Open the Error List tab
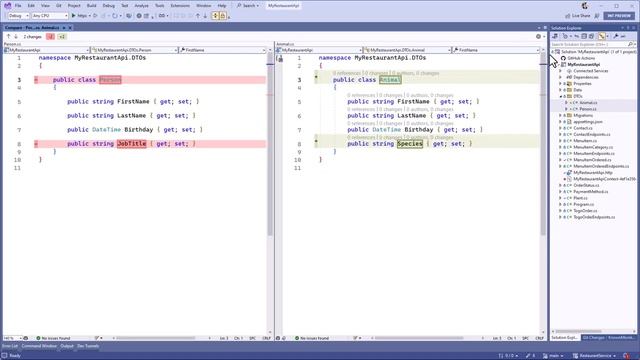The width and height of the screenshot is (640, 360). 10,346
